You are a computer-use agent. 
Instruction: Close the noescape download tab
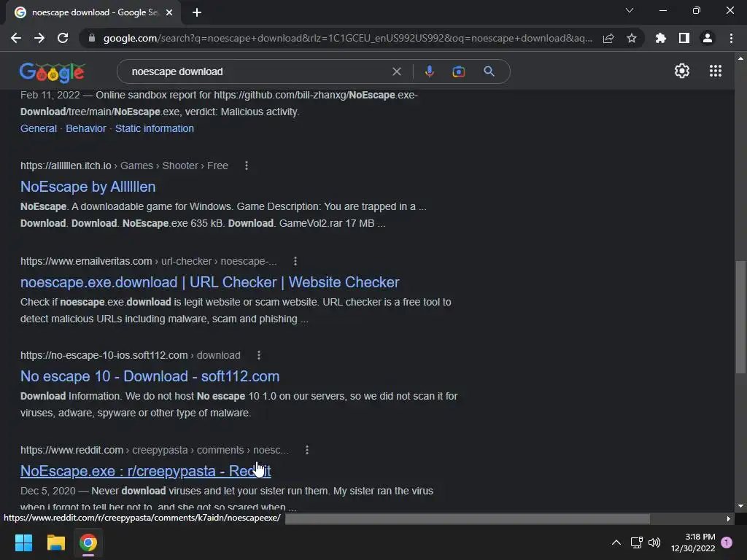click(169, 12)
